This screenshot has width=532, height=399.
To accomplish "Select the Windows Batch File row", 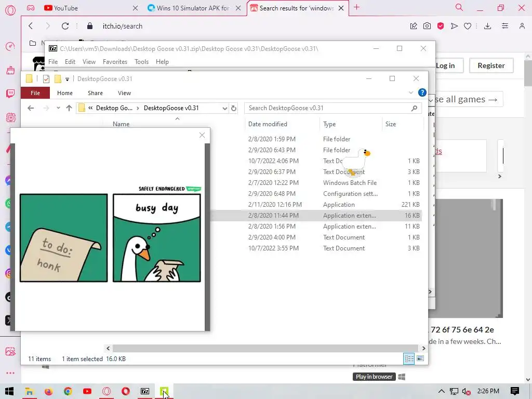I will click(x=316, y=183).
